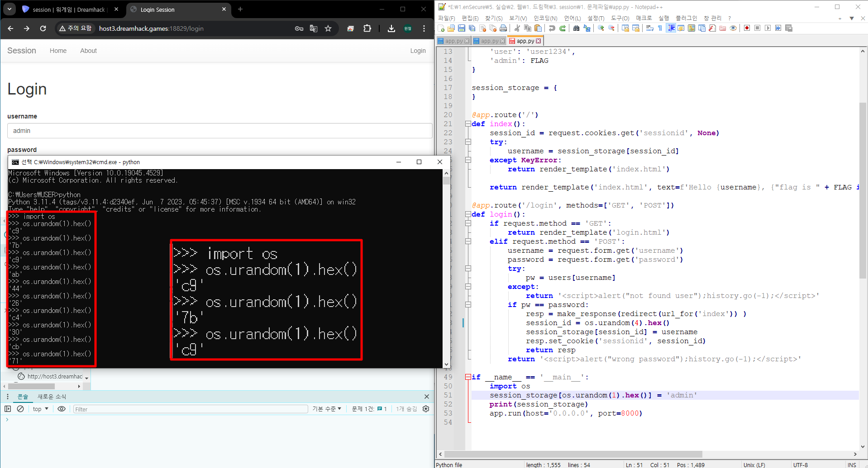Toggle show all characters pilcrow icon
The height and width of the screenshot is (468, 868).
click(x=660, y=28)
